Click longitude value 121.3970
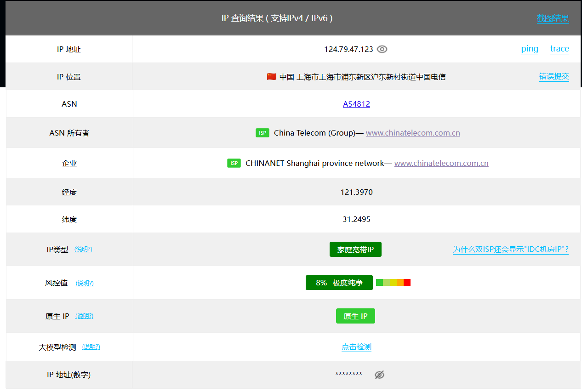This screenshot has height=392, width=582. (356, 192)
